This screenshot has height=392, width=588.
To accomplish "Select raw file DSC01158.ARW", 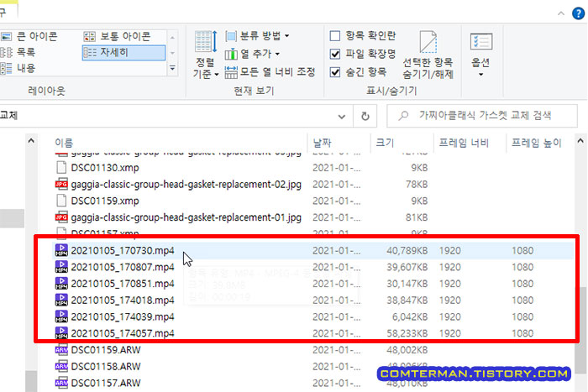I will click(x=106, y=366).
